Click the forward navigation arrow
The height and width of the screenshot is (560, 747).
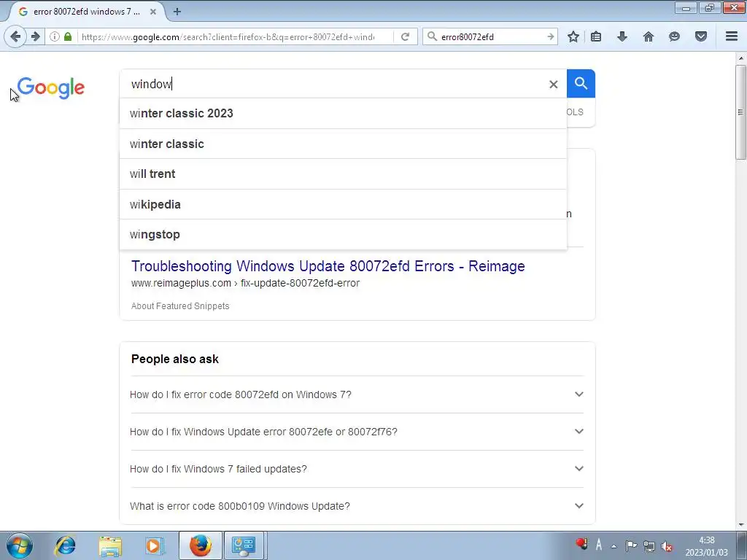tap(36, 36)
